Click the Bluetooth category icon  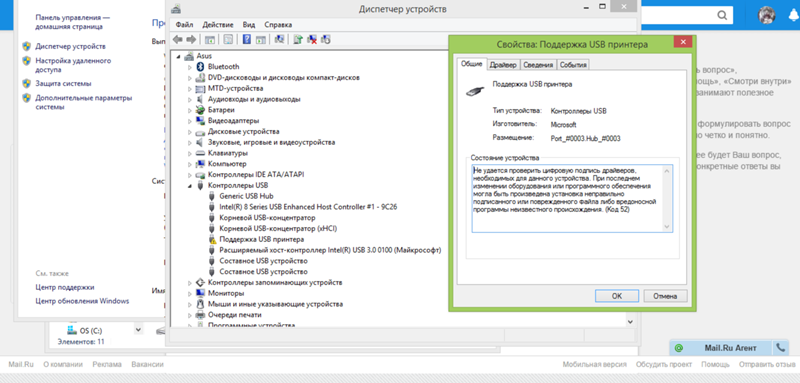coord(200,67)
